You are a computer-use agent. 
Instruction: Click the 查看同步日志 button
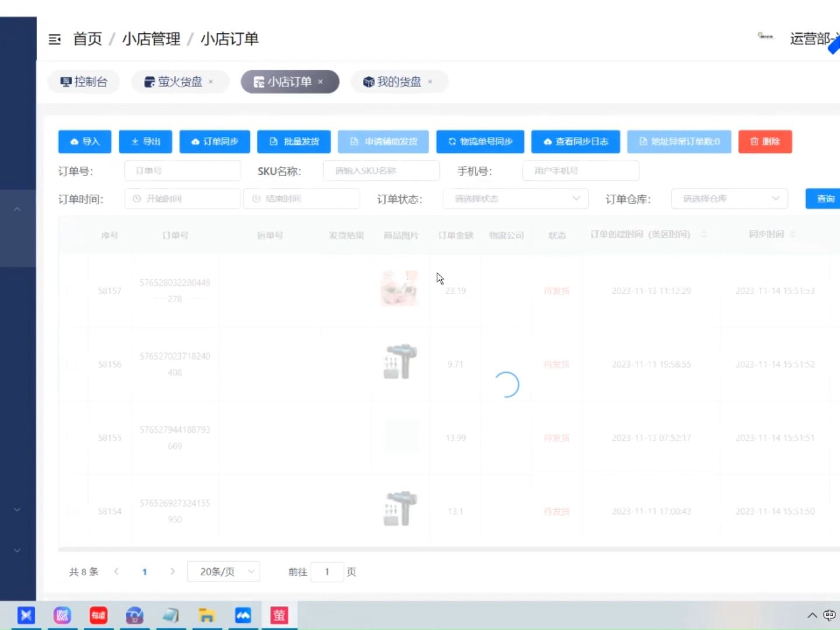point(575,141)
